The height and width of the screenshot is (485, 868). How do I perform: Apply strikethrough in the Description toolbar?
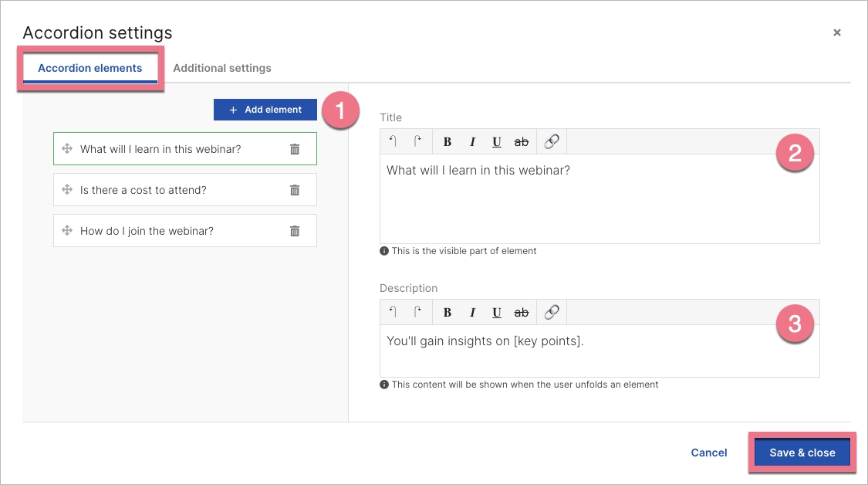click(x=521, y=312)
